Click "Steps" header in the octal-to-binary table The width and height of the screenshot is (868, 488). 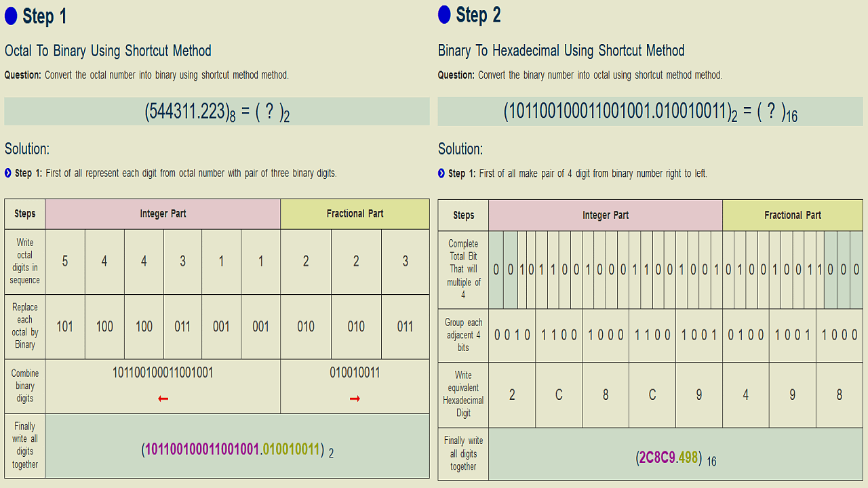[x=25, y=213]
